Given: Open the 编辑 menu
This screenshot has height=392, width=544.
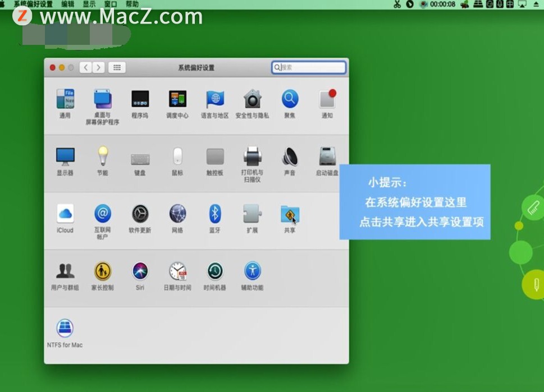Looking at the screenshot, I should (x=68, y=4).
